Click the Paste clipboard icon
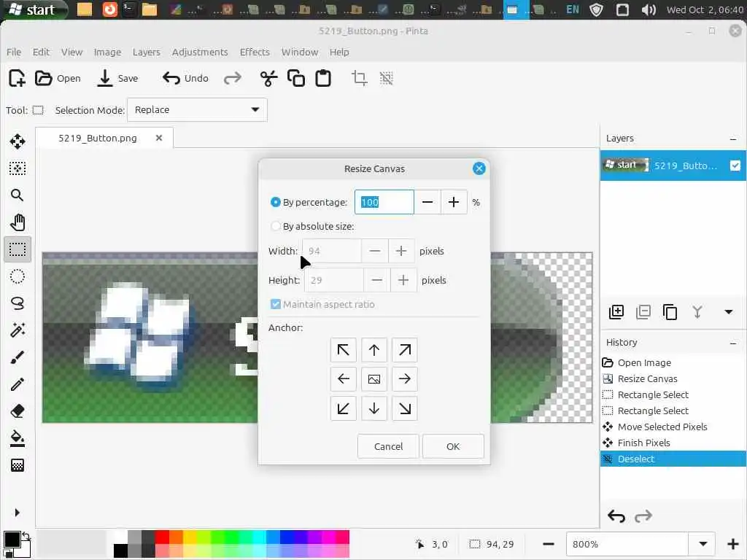747x560 pixels. tap(323, 78)
